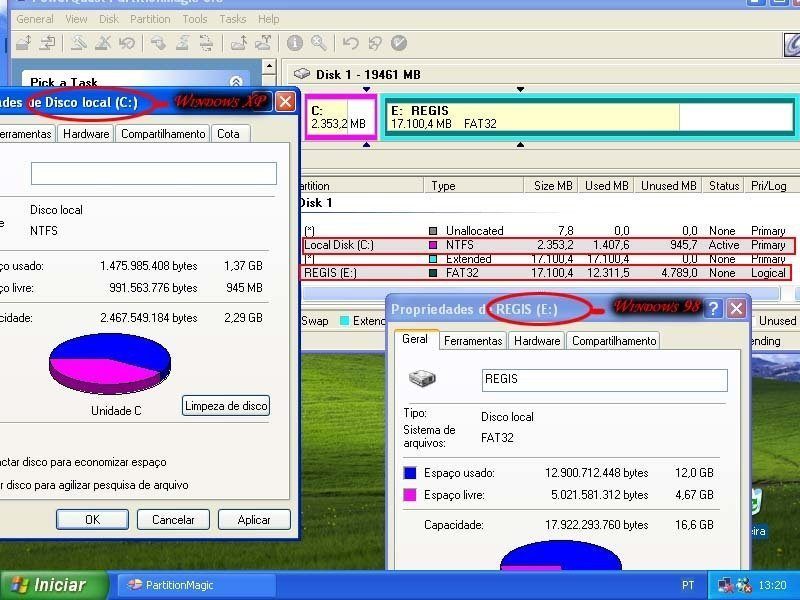This screenshot has height=600, width=800.
Task: Click the Used MB column header
Action: [606, 186]
